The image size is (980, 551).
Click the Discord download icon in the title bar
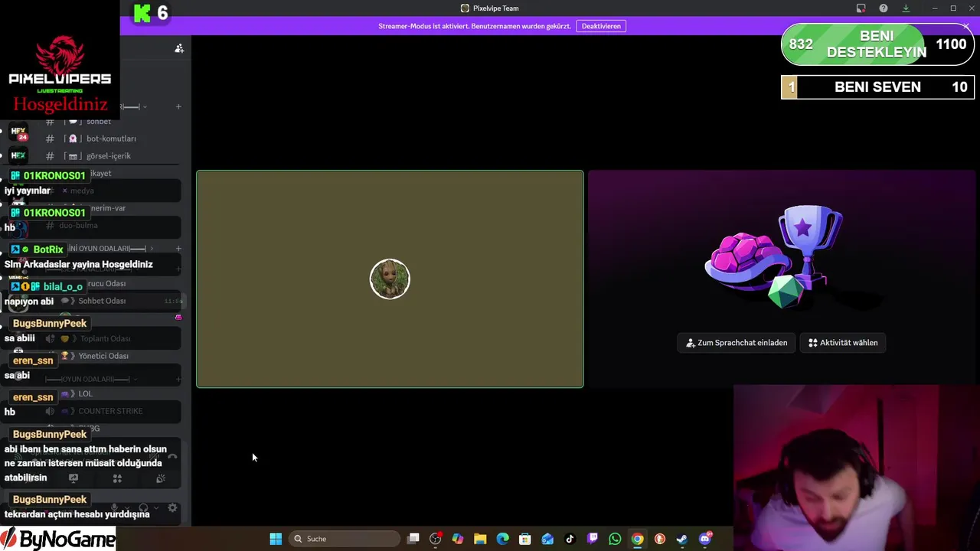[x=906, y=8]
